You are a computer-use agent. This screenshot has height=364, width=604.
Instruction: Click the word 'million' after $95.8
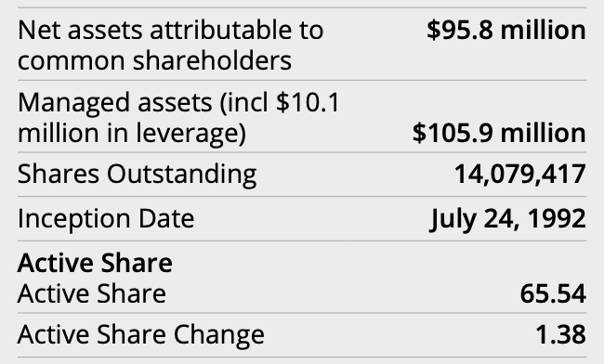[543, 30]
